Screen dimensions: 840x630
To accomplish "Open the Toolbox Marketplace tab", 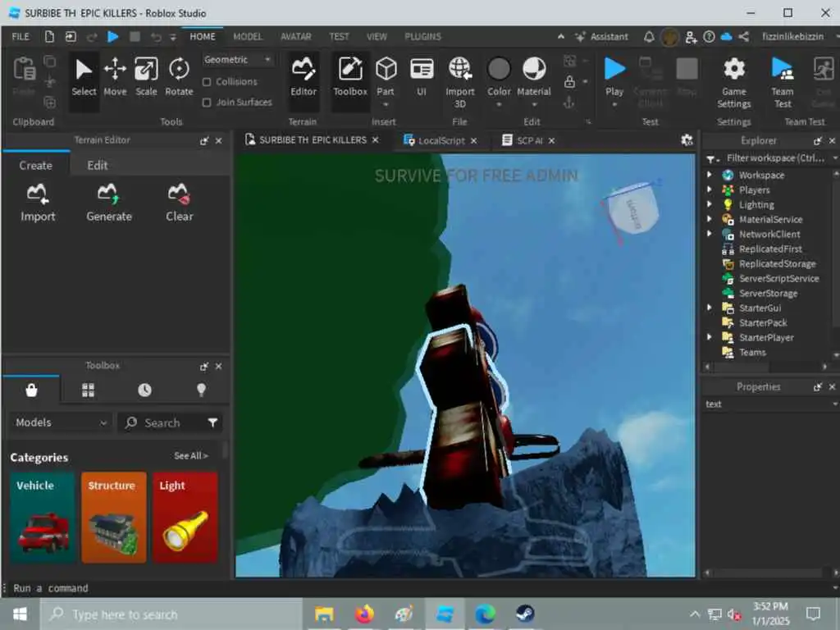I will pyautogui.click(x=31, y=390).
